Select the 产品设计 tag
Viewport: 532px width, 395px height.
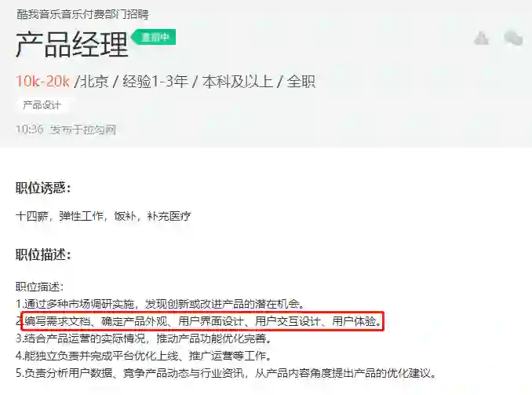click(42, 105)
